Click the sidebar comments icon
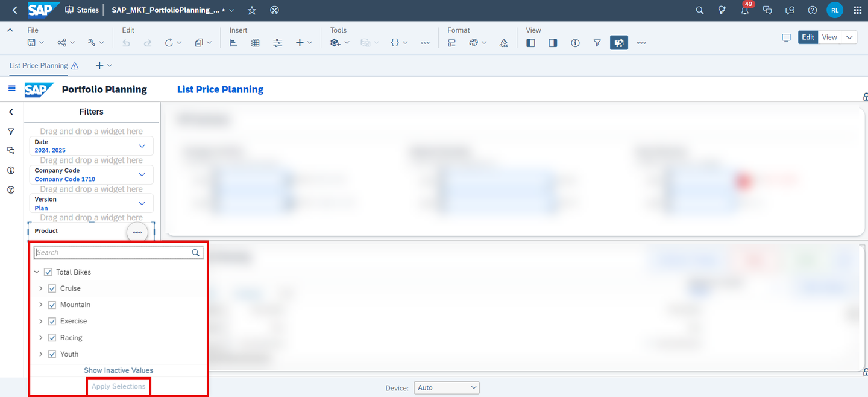868x397 pixels. (x=11, y=151)
